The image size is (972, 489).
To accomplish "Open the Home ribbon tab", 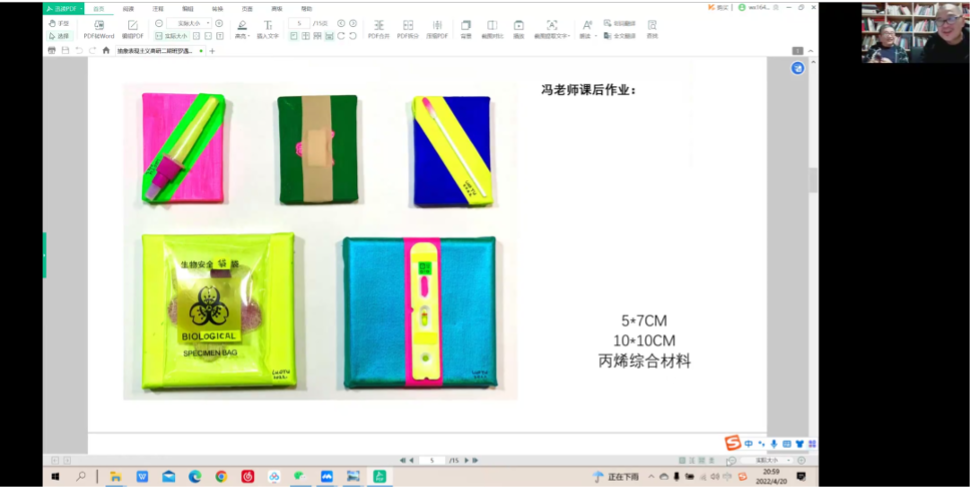I will (x=99, y=9).
